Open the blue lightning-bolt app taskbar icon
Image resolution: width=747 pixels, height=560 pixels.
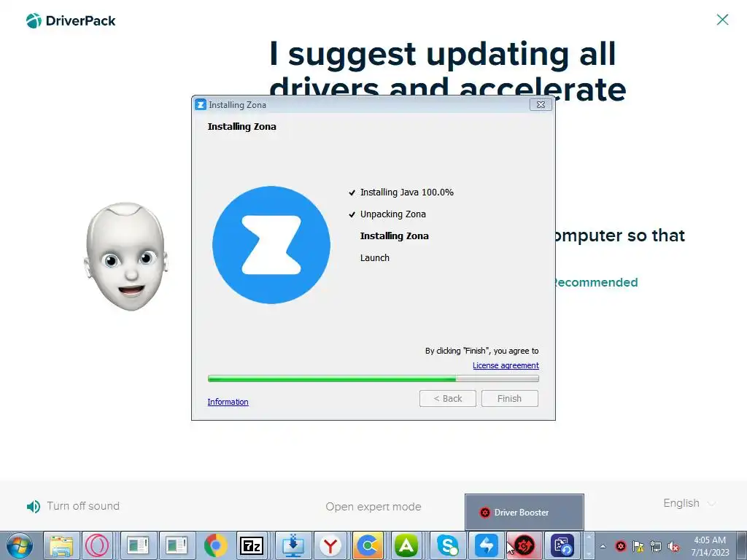point(487,545)
